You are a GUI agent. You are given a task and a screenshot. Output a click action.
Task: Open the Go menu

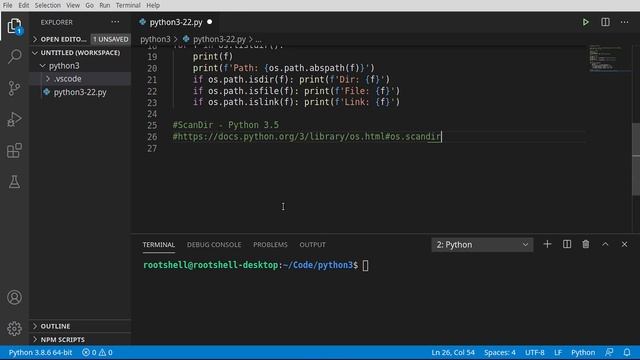[x=89, y=5]
